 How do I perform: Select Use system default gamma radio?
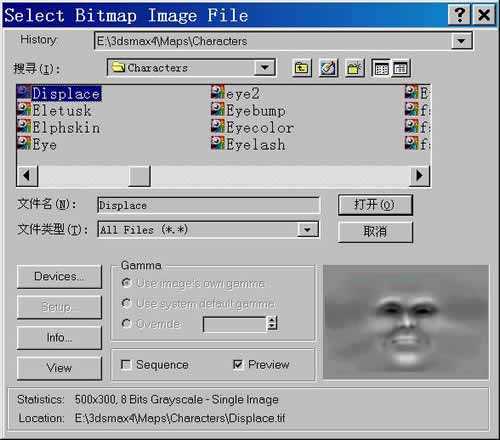click(126, 303)
